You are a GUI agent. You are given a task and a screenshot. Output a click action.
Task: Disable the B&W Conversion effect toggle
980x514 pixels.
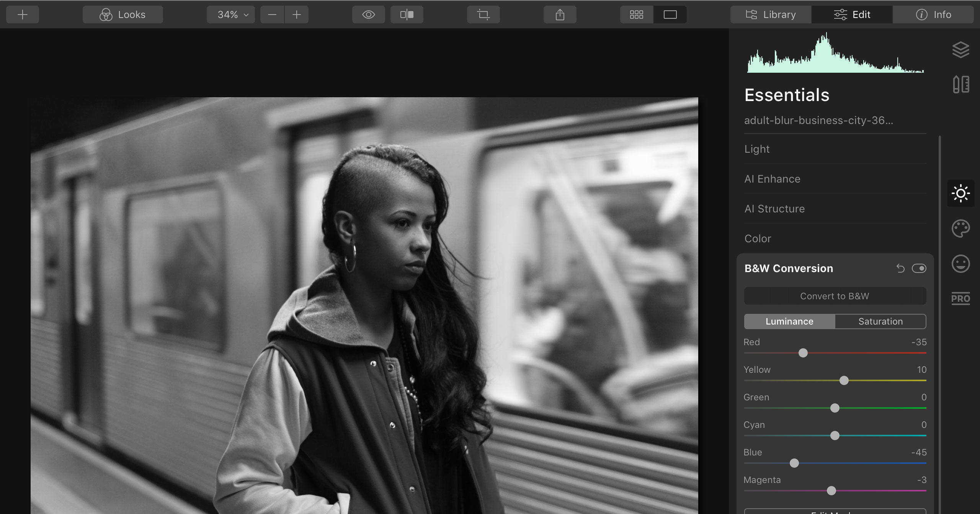click(x=920, y=268)
